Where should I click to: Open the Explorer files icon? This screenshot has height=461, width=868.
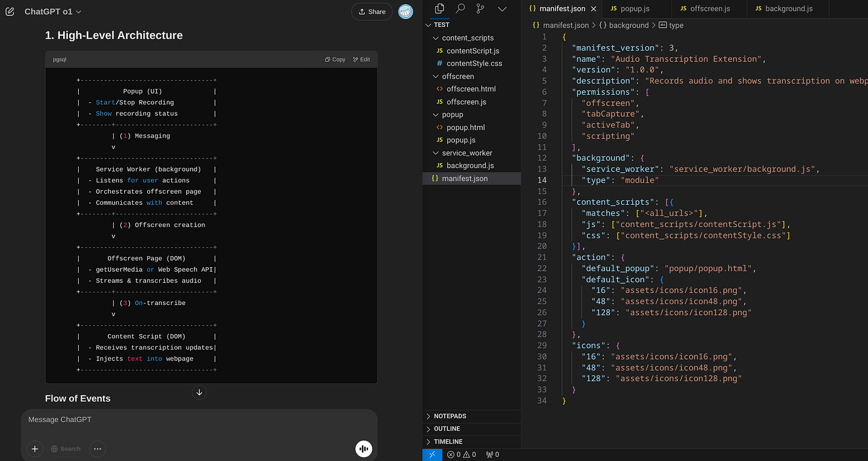point(440,9)
